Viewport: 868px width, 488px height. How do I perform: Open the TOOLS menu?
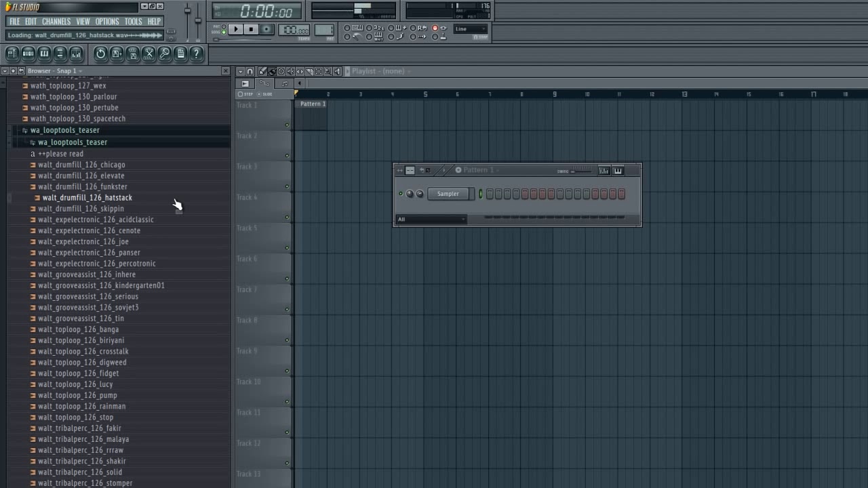click(x=134, y=22)
